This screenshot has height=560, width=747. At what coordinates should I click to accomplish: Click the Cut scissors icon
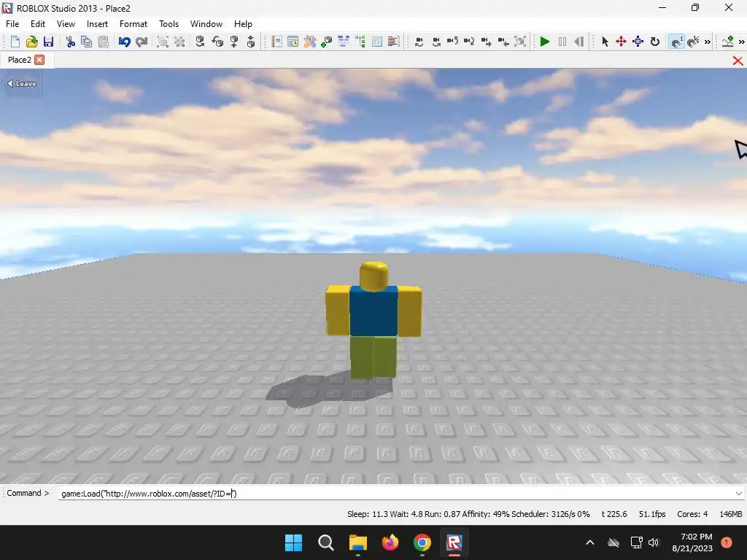[71, 42]
